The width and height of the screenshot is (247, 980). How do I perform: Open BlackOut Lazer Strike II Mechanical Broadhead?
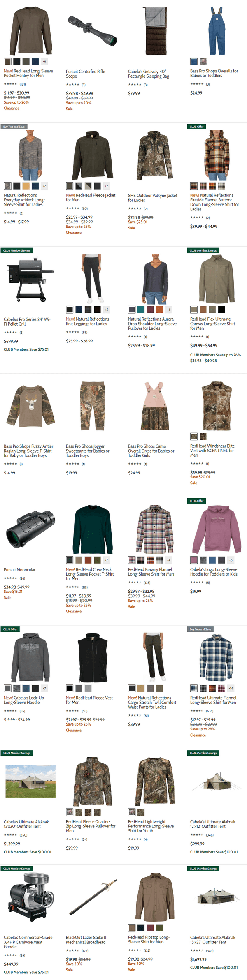pyautogui.click(x=86, y=940)
